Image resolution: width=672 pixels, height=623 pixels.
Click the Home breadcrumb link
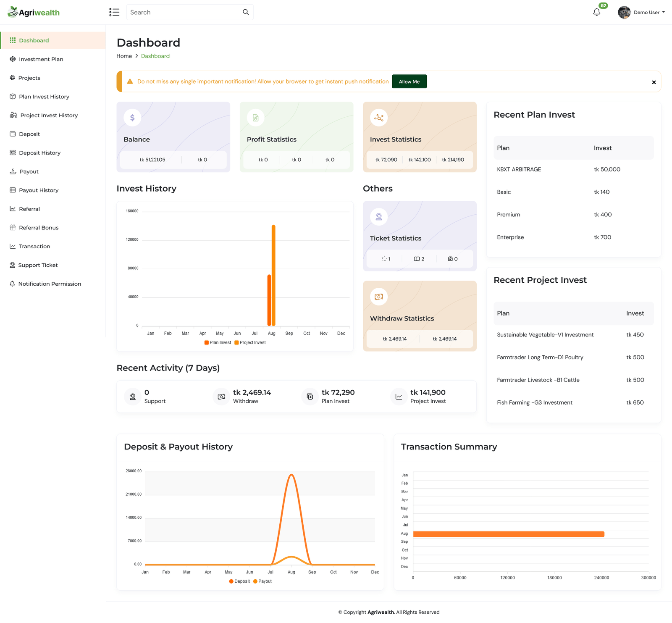[124, 56]
